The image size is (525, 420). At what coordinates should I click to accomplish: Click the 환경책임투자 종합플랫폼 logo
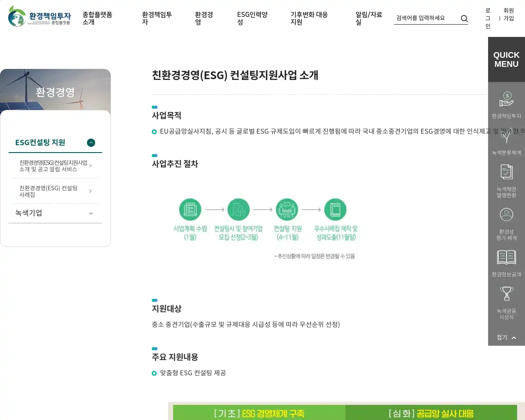(39, 16)
